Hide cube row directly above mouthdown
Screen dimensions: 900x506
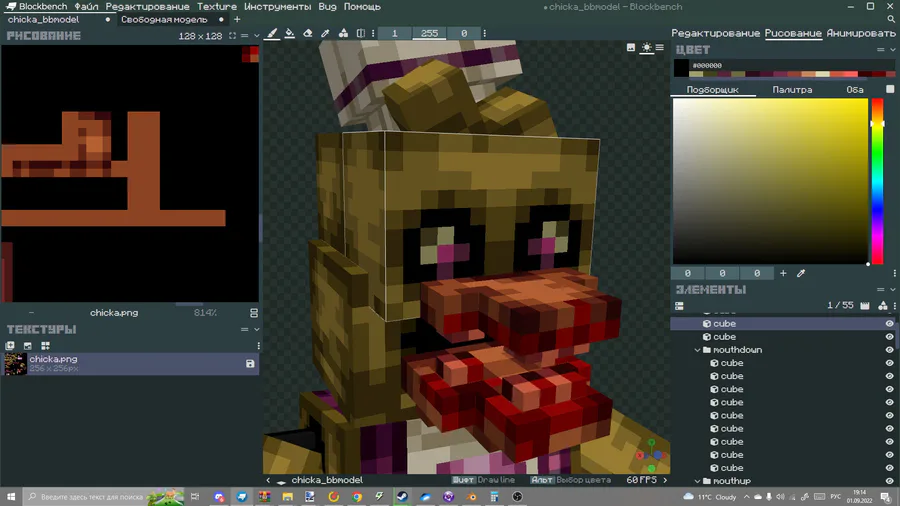coord(889,337)
